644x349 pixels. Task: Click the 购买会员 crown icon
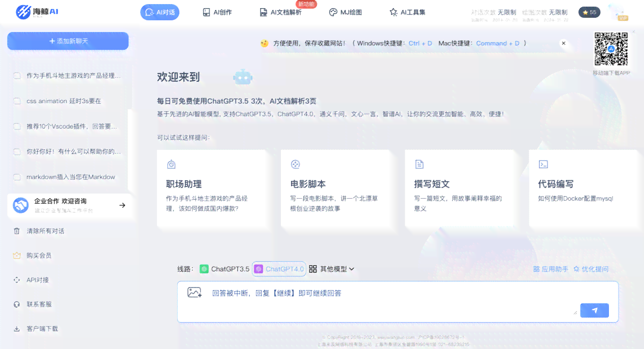point(17,256)
